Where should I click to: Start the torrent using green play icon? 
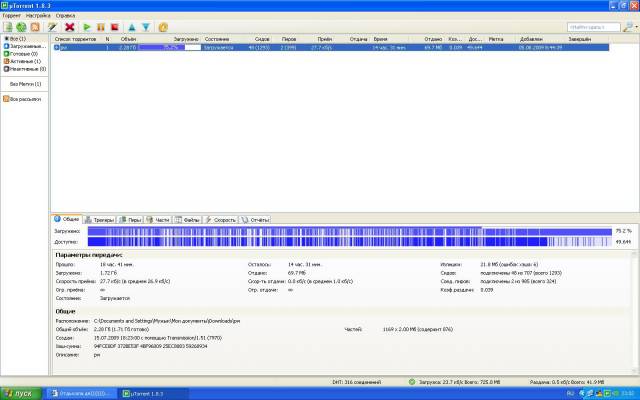click(x=87, y=27)
